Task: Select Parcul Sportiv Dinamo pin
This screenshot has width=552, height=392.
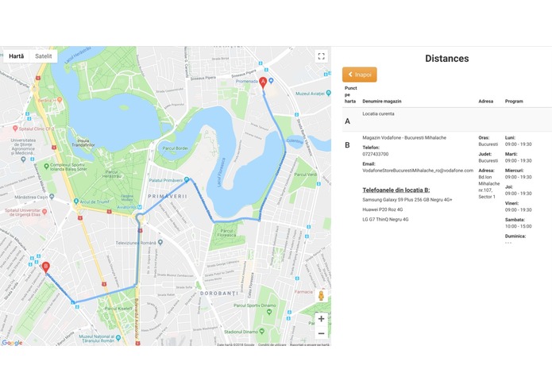Action: [x=269, y=312]
